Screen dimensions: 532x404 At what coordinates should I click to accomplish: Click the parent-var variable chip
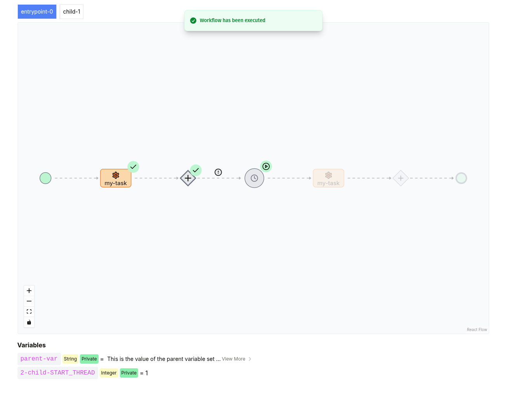pos(39,359)
